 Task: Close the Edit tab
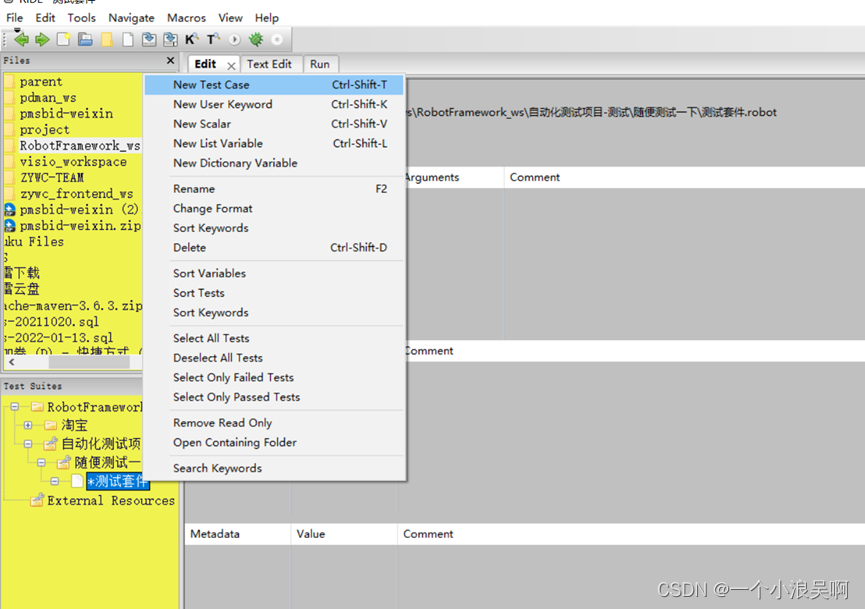pos(231,65)
